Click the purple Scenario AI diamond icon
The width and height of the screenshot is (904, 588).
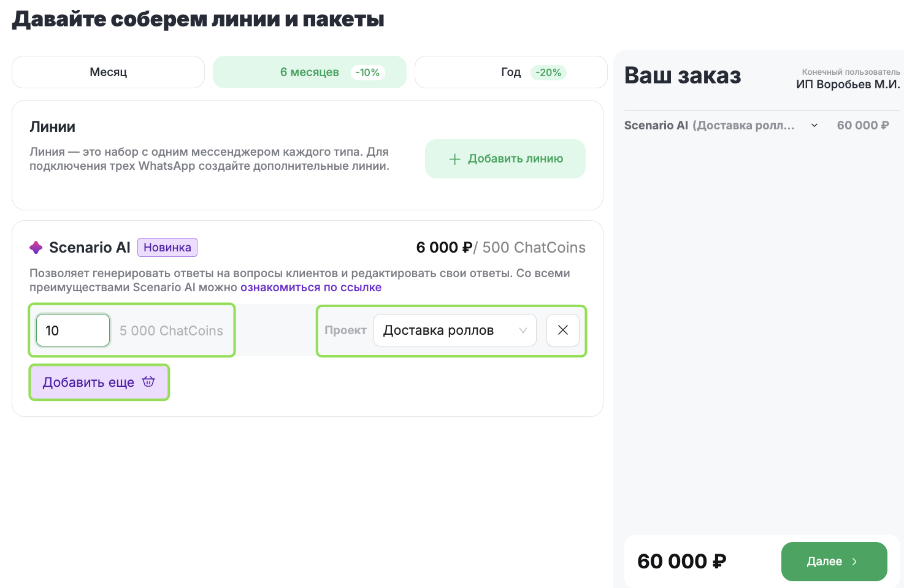point(36,248)
